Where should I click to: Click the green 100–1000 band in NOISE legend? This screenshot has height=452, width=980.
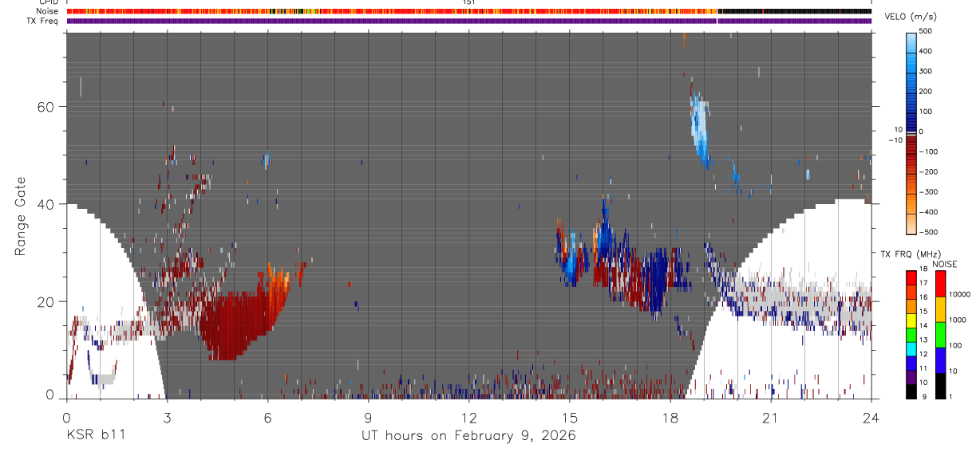(x=941, y=334)
